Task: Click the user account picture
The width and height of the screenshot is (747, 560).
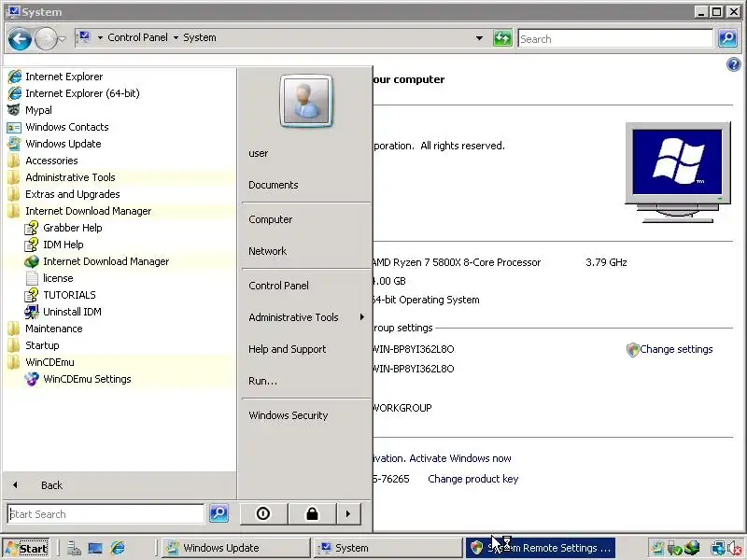Action: pos(306,101)
